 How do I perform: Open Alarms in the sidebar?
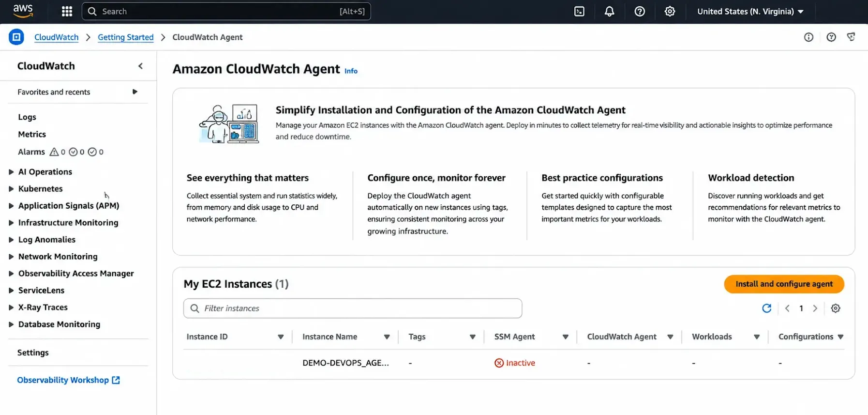31,152
